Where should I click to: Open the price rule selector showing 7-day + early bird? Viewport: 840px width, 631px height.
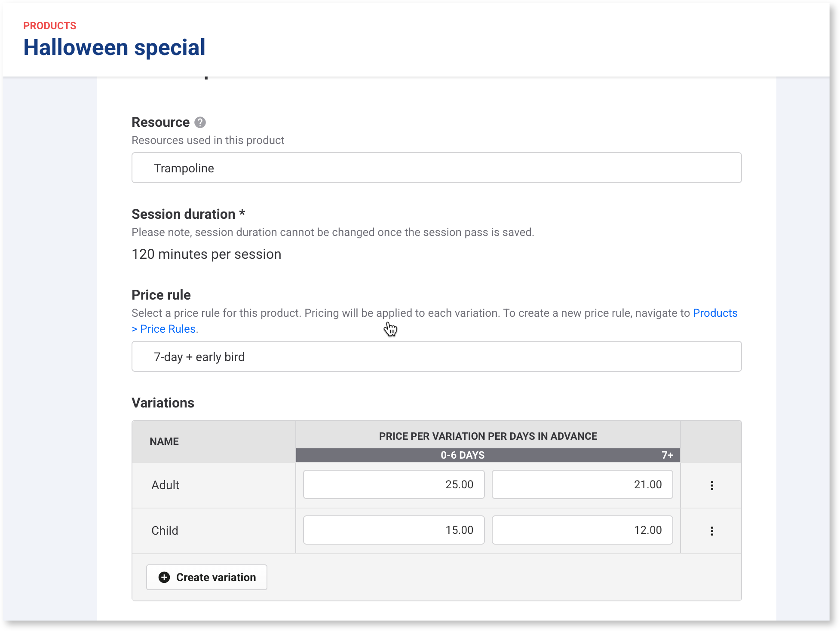pyautogui.click(x=436, y=356)
